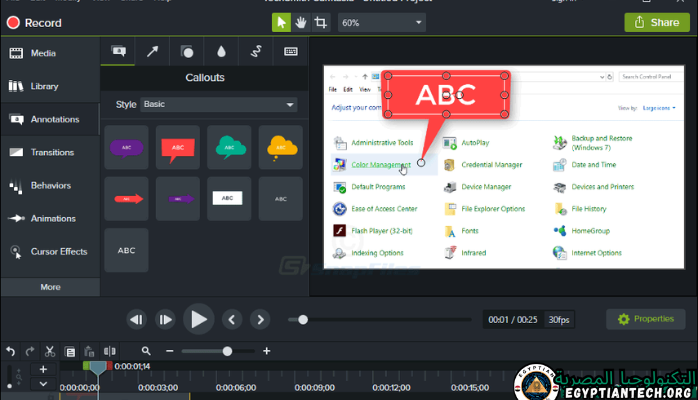Split the clip at the playhead
The image size is (698, 400).
tap(109, 351)
